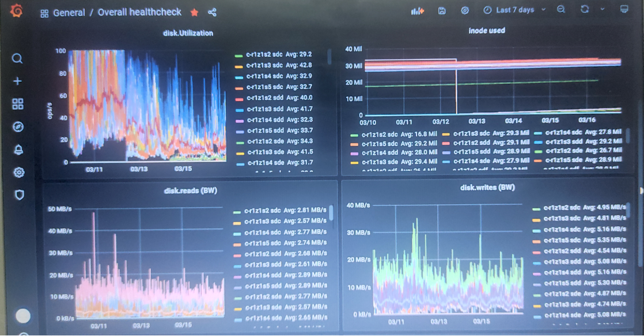Open the Configuration gear in sidebar

19,172
